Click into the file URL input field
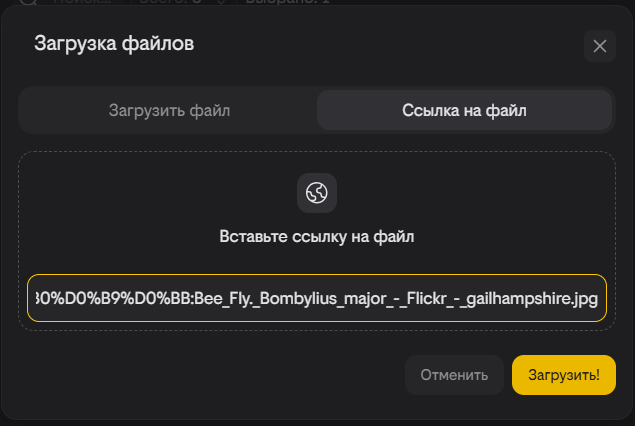 pyautogui.click(x=316, y=298)
